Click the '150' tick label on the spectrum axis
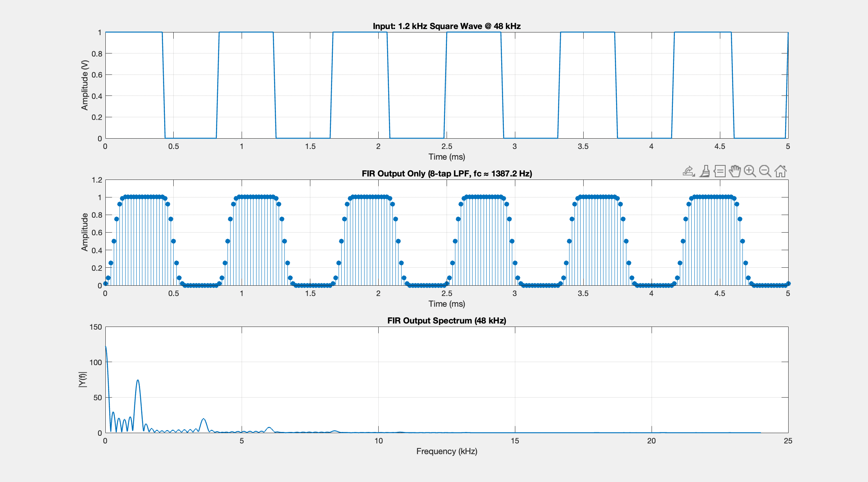Viewport: 868px width, 482px height. coord(95,327)
